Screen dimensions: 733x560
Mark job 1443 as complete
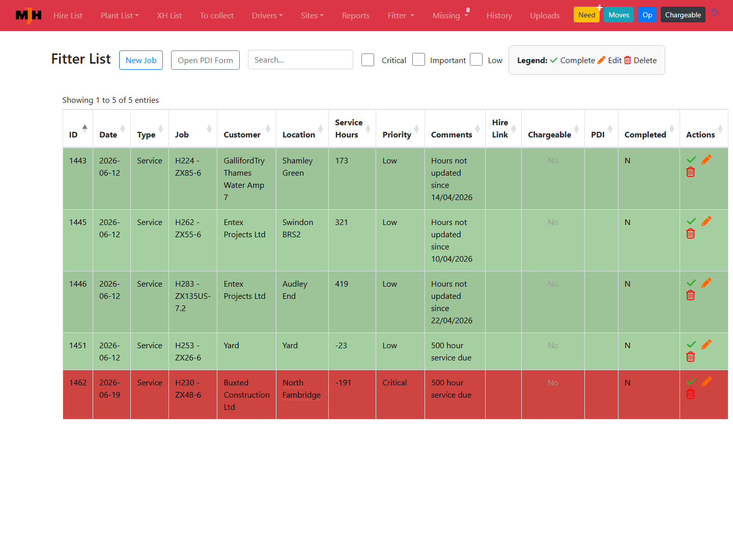coord(691,160)
